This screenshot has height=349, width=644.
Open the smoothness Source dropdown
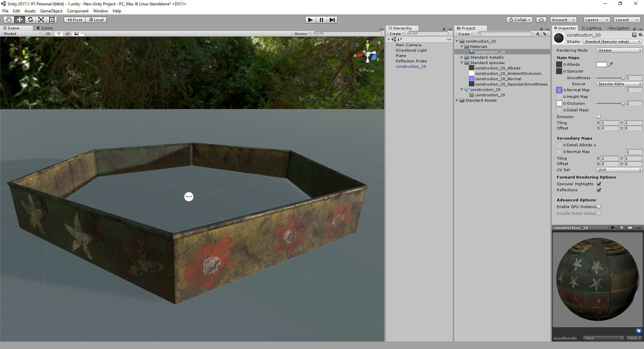(x=619, y=84)
